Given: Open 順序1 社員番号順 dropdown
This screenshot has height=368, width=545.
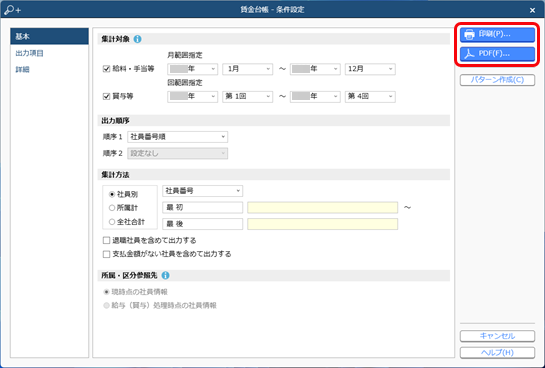Looking at the screenshot, I should 178,137.
